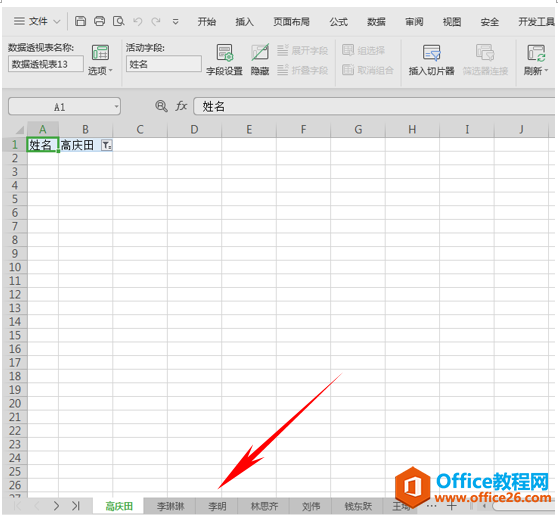Image resolution: width=558 pixels, height=515 pixels.
Task: Click the active field box 姓名
Action: (164, 64)
